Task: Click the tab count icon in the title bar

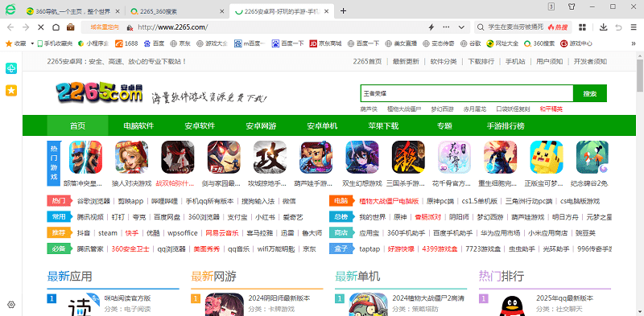Action: point(551,6)
